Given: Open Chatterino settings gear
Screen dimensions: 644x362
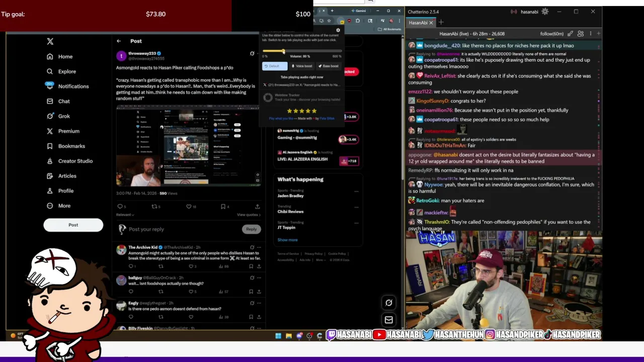Looking at the screenshot, I should (545, 12).
